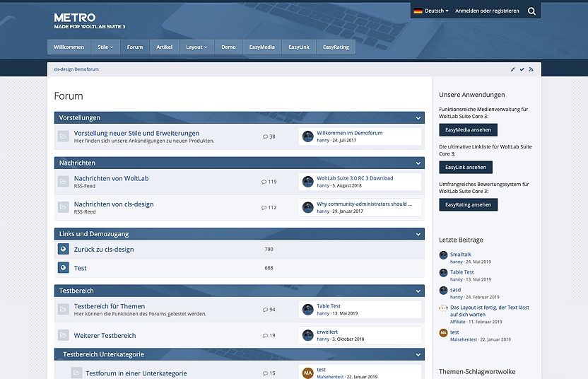Follow the Zurück zu cls-design link

(x=104, y=250)
